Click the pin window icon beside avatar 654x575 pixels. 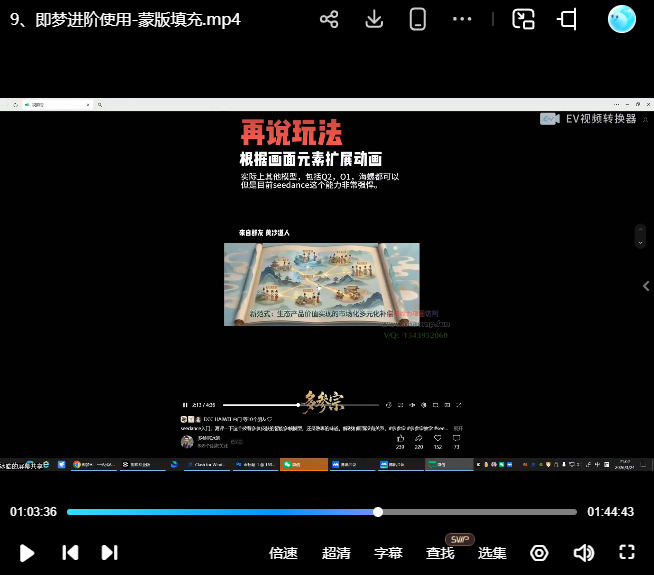[x=567, y=19]
